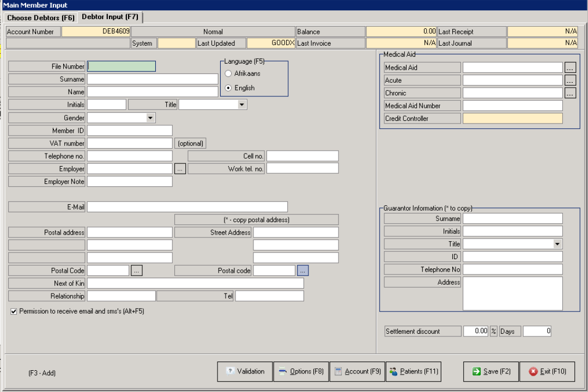Screen dimensions: 588x392
Task: Click Medical Aid lookup ellipsis button
Action: coord(570,68)
